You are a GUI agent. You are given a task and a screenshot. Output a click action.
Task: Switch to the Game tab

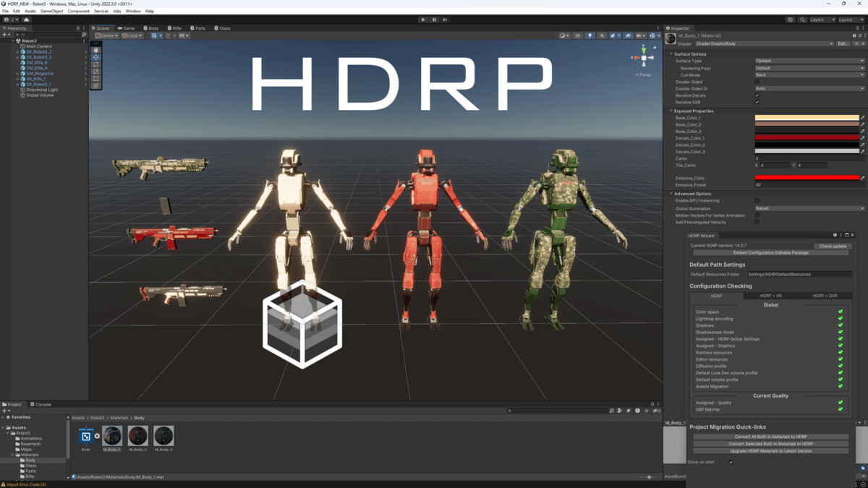click(127, 28)
